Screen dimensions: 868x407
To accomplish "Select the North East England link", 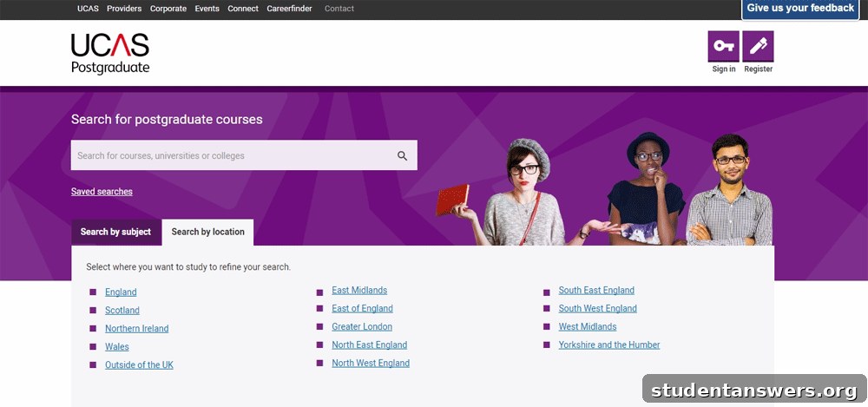I will 369,345.
